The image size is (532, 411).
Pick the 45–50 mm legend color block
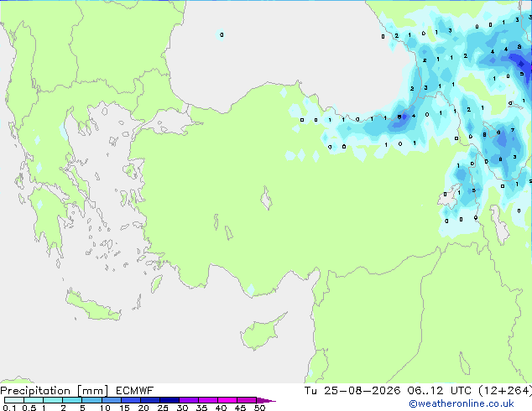(247, 400)
